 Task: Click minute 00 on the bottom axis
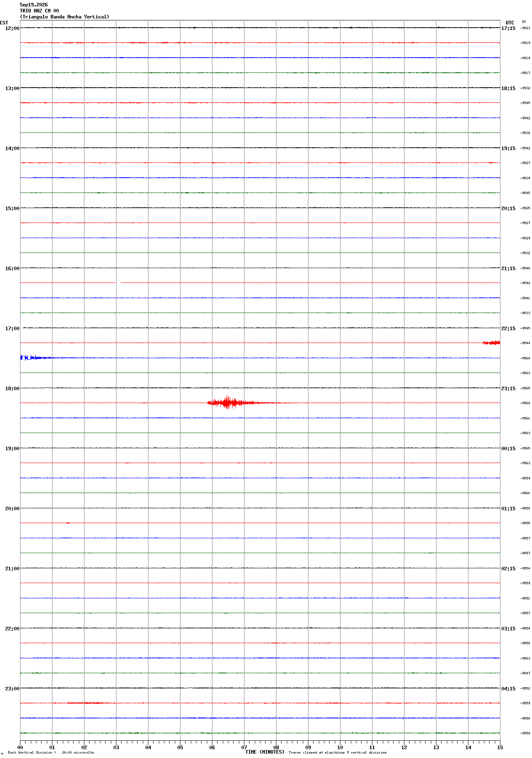20,747
